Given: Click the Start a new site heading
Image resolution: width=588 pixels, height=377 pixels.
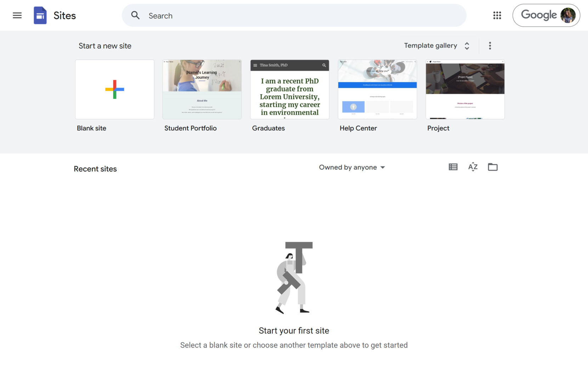Looking at the screenshot, I should pos(105,46).
